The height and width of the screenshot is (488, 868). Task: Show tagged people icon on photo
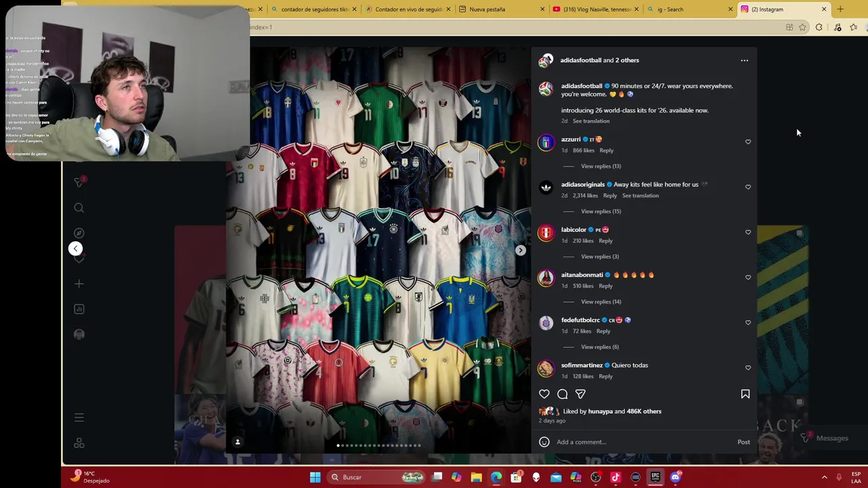click(x=237, y=442)
